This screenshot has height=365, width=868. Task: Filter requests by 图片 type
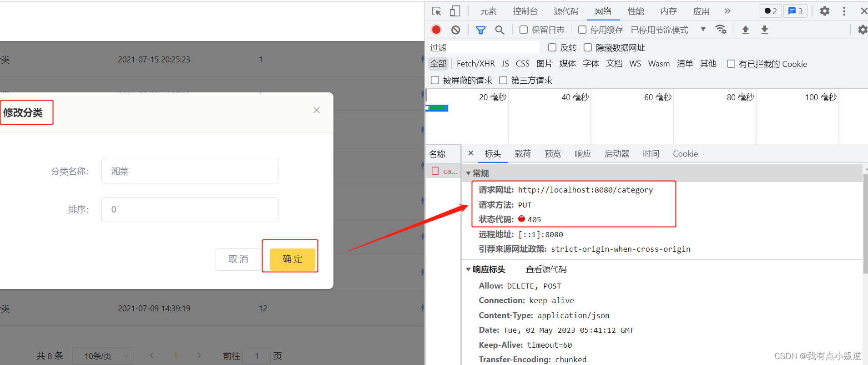click(544, 64)
